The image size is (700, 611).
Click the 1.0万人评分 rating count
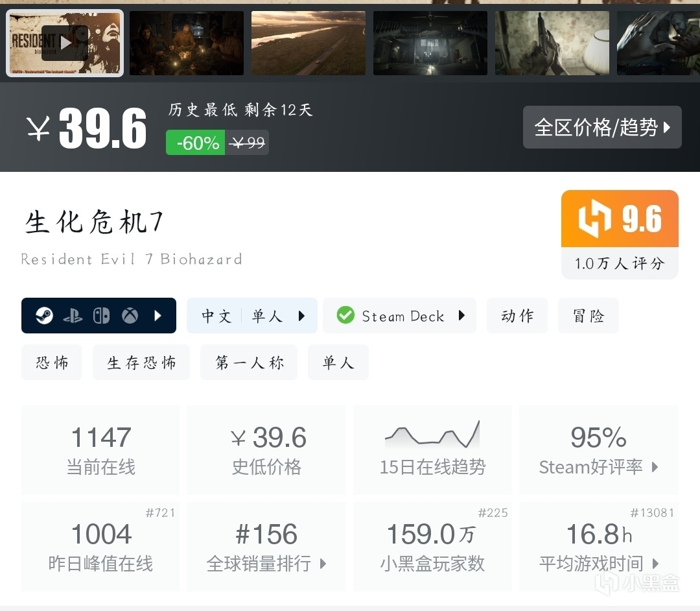[620, 263]
